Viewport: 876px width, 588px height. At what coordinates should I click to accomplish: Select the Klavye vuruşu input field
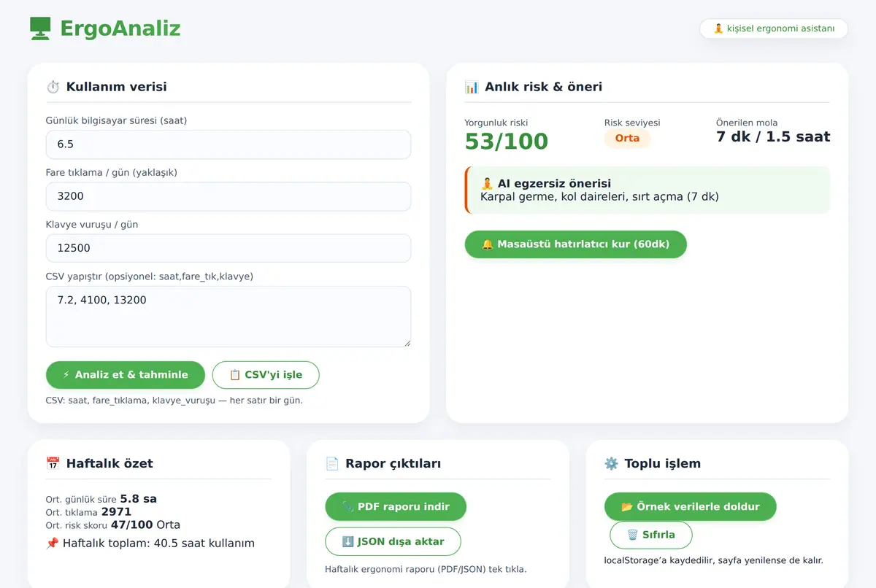[228, 248]
